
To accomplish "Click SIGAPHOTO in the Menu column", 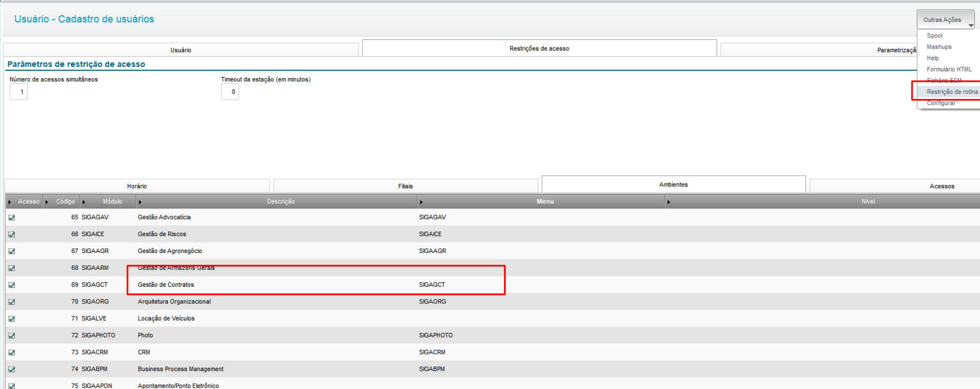I will 436,335.
